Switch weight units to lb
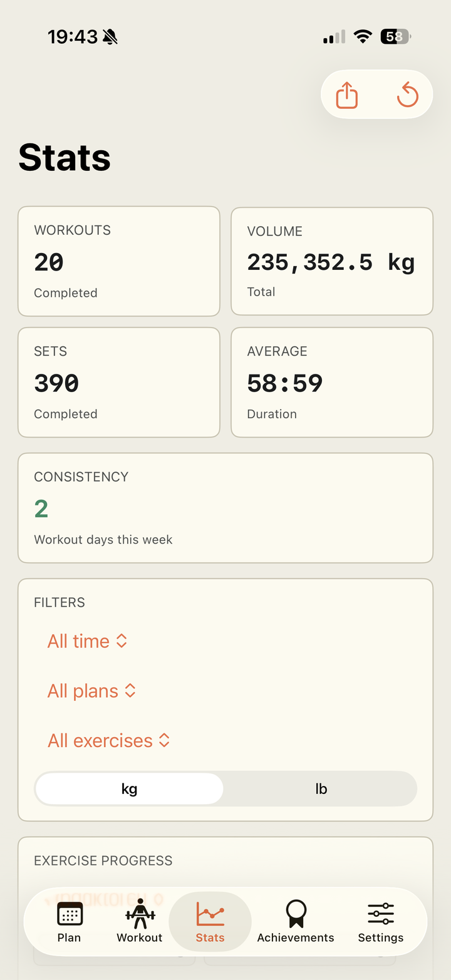 tap(321, 789)
